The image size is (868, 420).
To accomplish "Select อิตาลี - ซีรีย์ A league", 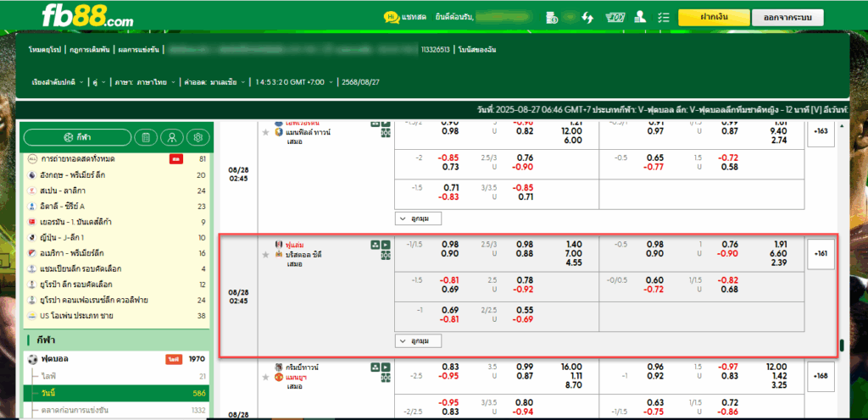I will pos(116,206).
